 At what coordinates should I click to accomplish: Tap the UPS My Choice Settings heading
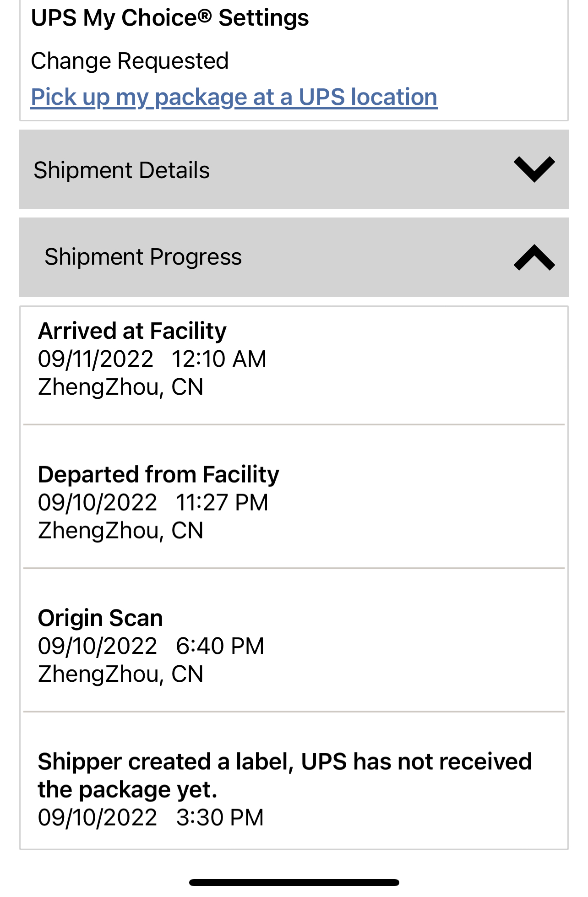click(x=169, y=18)
